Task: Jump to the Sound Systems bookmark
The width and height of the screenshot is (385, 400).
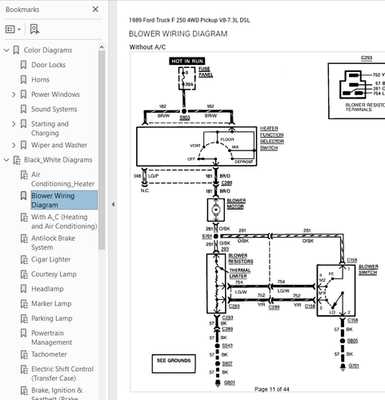Action: [54, 109]
